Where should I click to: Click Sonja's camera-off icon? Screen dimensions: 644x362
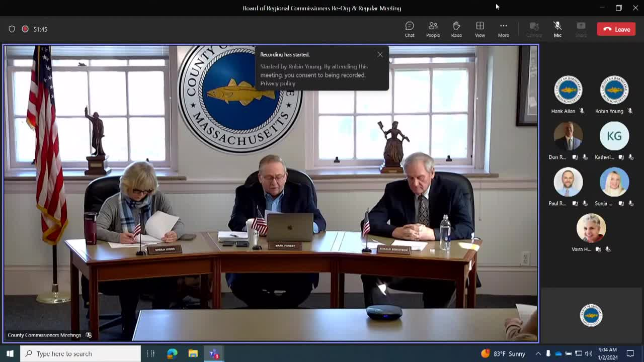click(621, 204)
